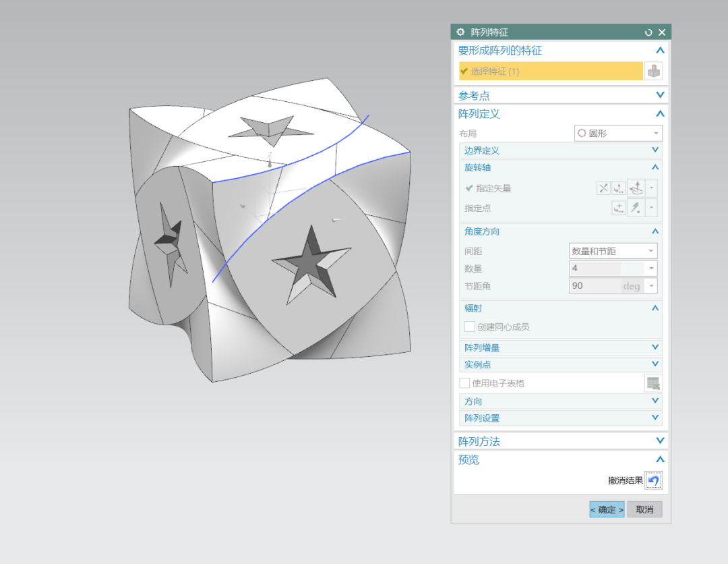728x564 pixels.
Task: Click the reset icon in dialog title bar
Action: pyautogui.click(x=648, y=32)
